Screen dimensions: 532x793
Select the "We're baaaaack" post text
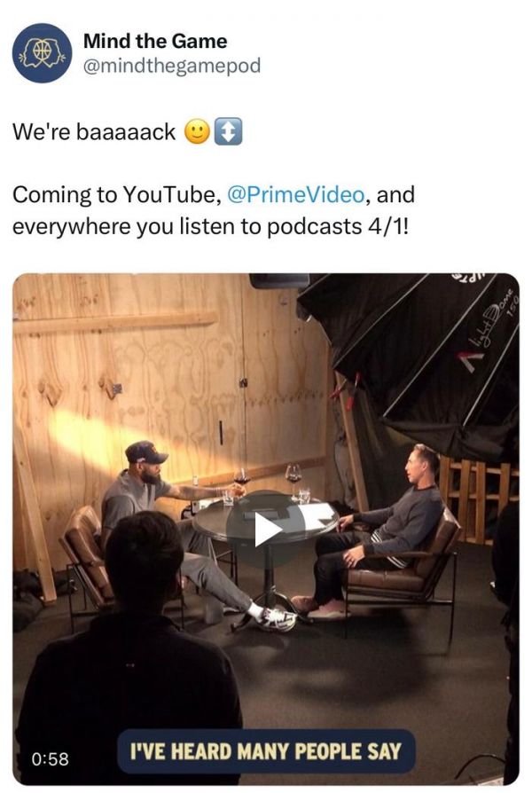94,132
